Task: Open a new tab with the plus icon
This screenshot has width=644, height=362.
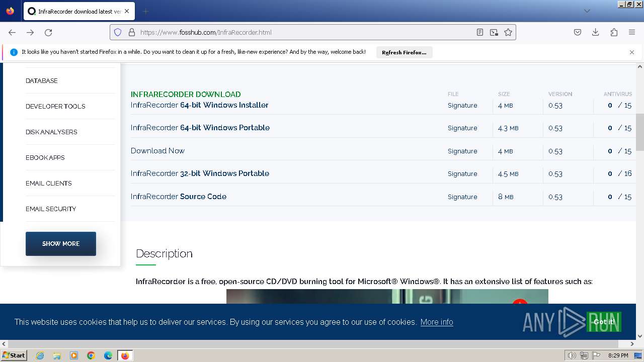Action: 145,11
